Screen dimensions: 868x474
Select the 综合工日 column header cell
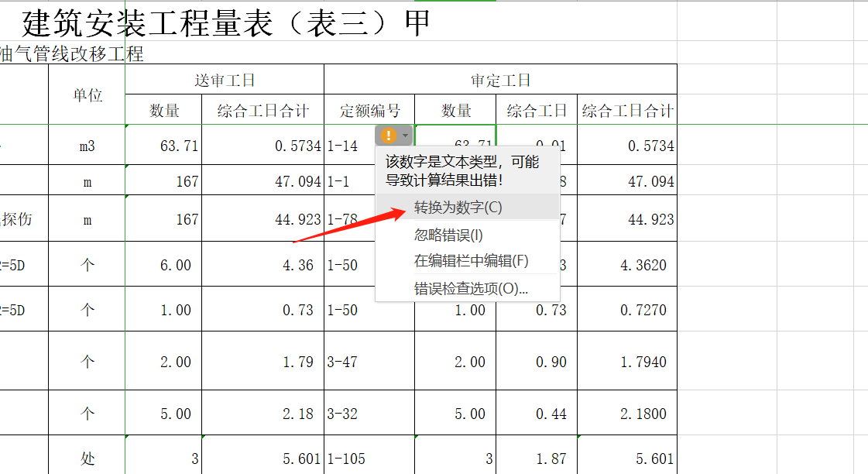coord(537,111)
